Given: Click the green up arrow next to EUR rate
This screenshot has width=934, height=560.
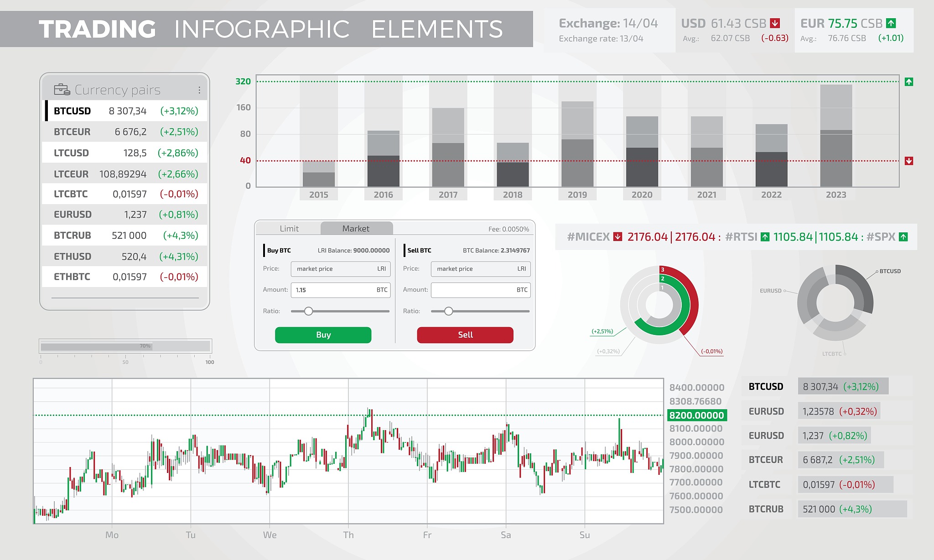Looking at the screenshot, I should coord(891,23).
